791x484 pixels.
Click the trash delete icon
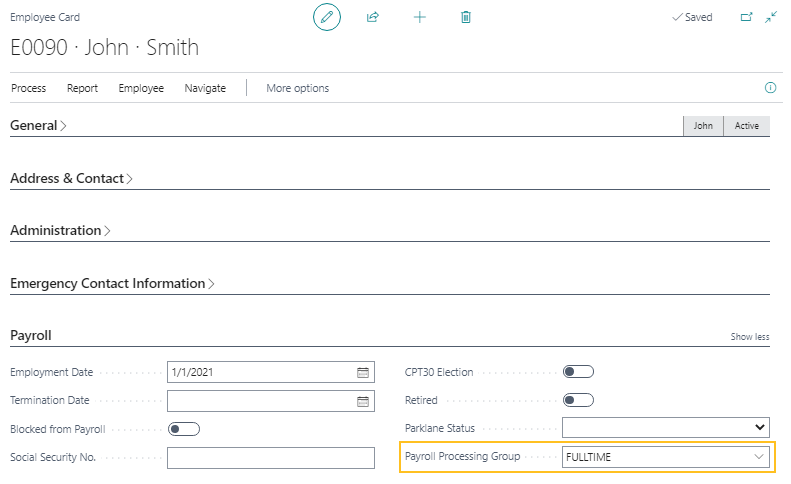tap(466, 17)
